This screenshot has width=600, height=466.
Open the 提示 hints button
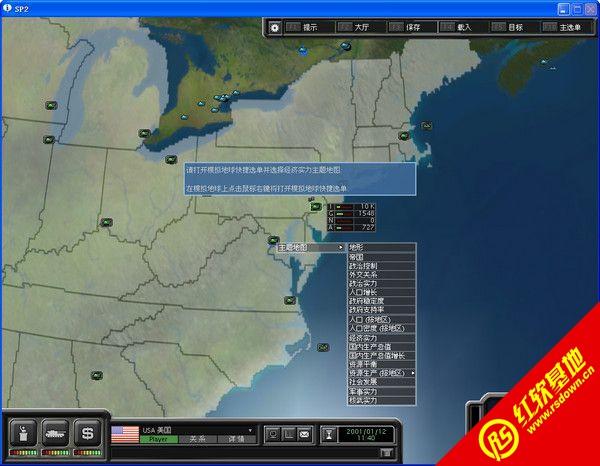tap(309, 27)
